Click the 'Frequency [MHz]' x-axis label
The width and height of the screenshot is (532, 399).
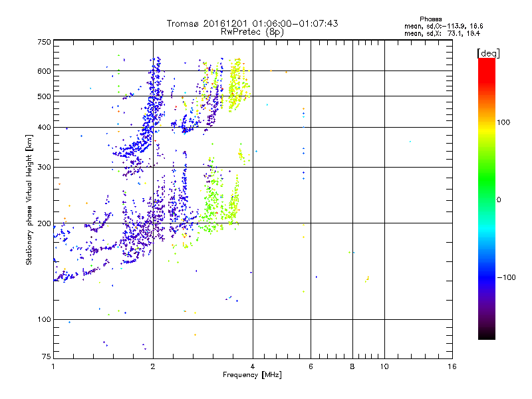pos(252,375)
